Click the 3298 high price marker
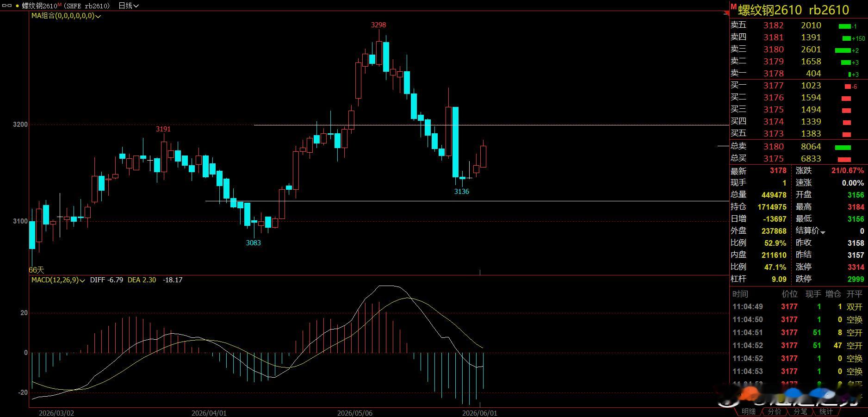868x417 pixels. point(378,25)
